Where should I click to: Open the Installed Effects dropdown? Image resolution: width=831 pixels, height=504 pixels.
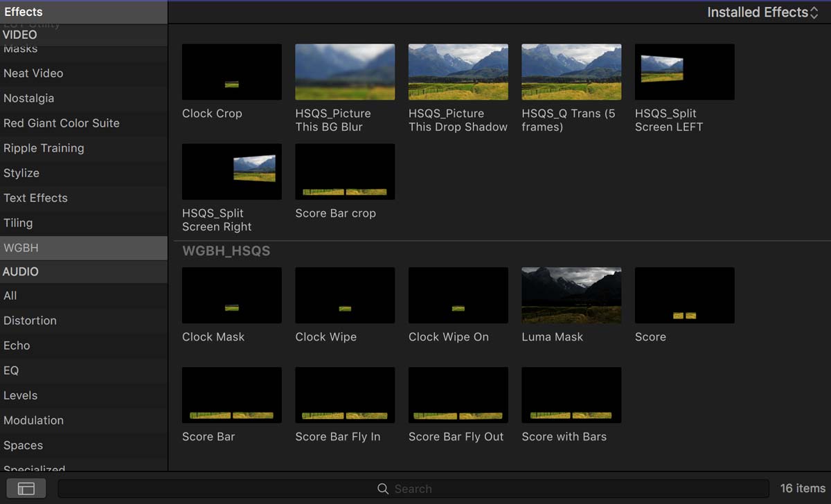pyautogui.click(x=762, y=12)
